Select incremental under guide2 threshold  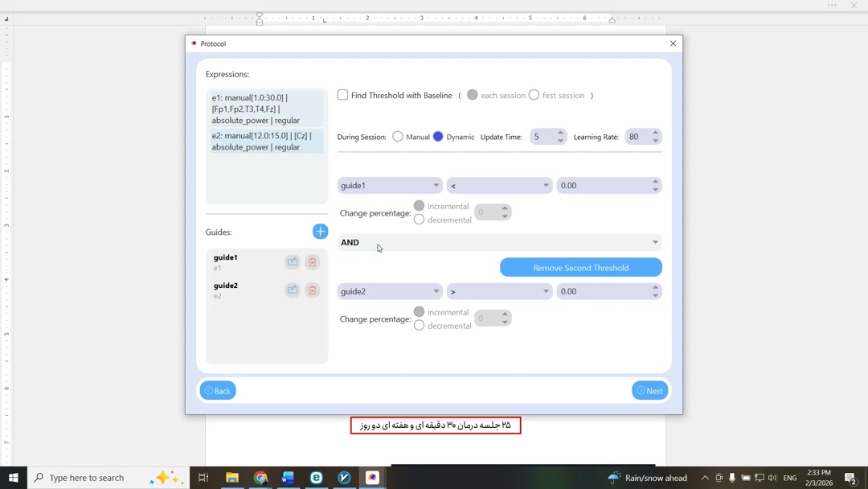coord(419,312)
